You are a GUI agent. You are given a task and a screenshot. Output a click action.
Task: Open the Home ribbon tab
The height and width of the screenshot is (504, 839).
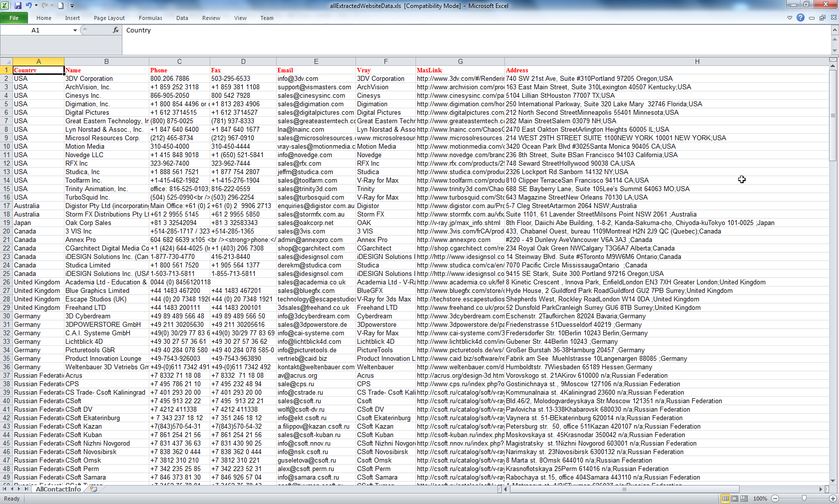[44, 18]
